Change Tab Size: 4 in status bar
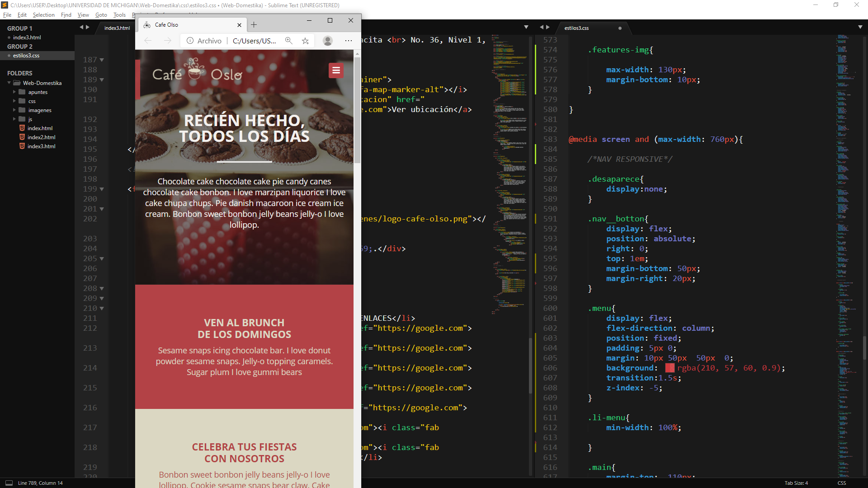 pyautogui.click(x=796, y=483)
